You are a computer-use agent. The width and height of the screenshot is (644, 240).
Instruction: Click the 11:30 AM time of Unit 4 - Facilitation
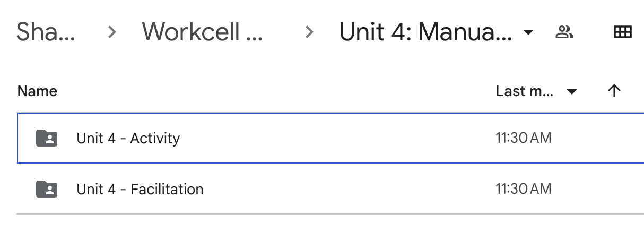pyautogui.click(x=524, y=189)
